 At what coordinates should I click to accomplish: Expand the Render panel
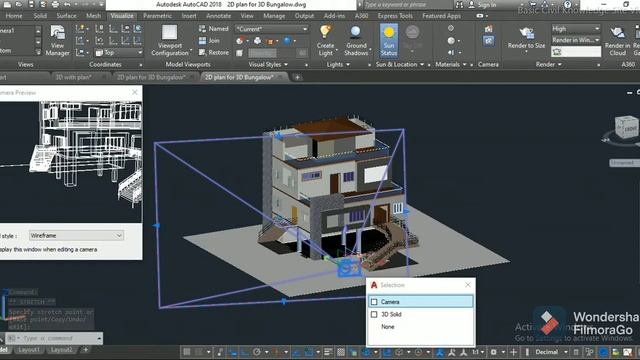(x=549, y=64)
